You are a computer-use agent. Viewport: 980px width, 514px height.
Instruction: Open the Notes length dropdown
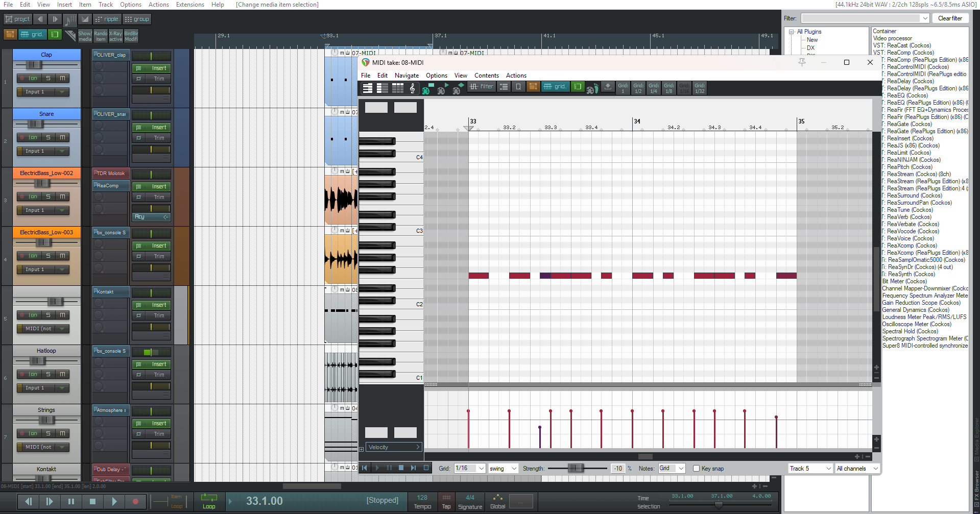pos(672,469)
